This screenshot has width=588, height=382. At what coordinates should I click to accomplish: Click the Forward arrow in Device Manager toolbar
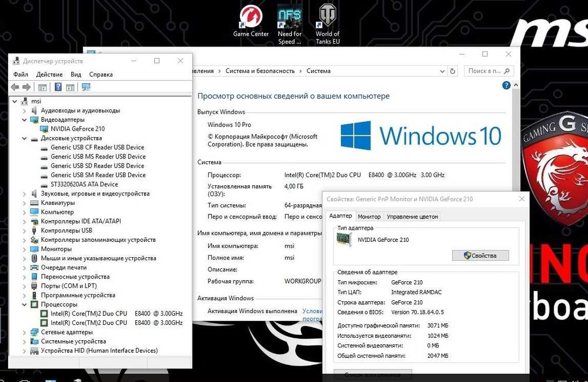tap(26, 87)
